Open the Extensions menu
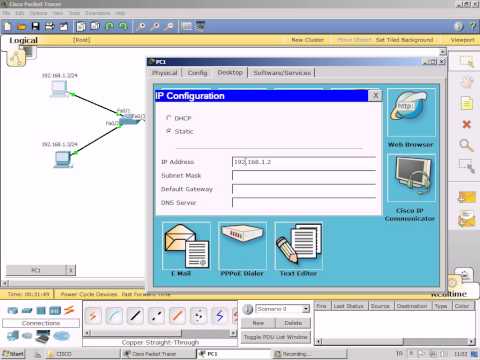This screenshot has width=480, height=360. point(97,13)
